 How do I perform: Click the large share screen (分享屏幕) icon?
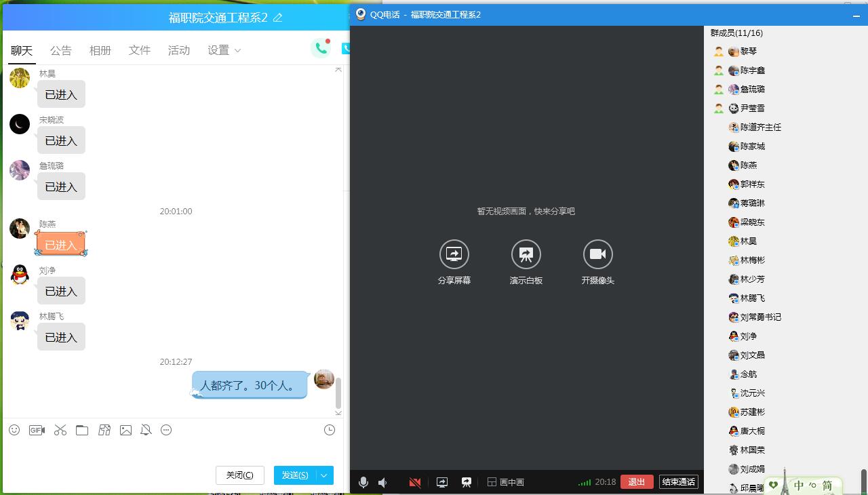coord(454,254)
